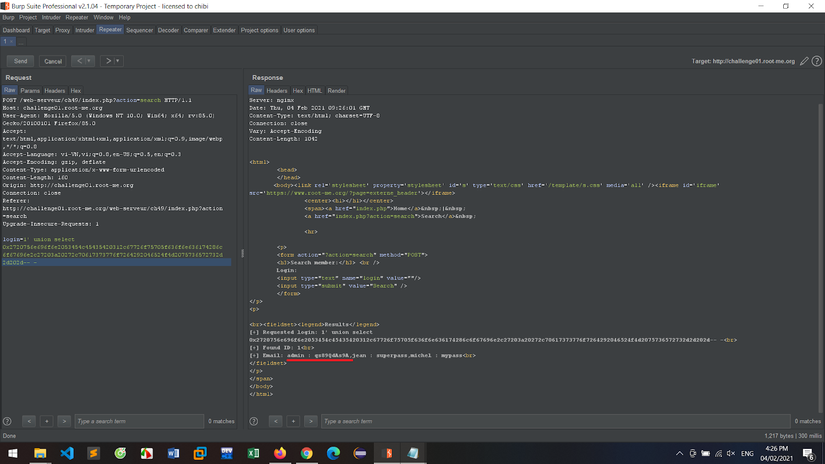Click help icon beside response search bar
This screenshot has height=464, width=825.
[254, 422]
